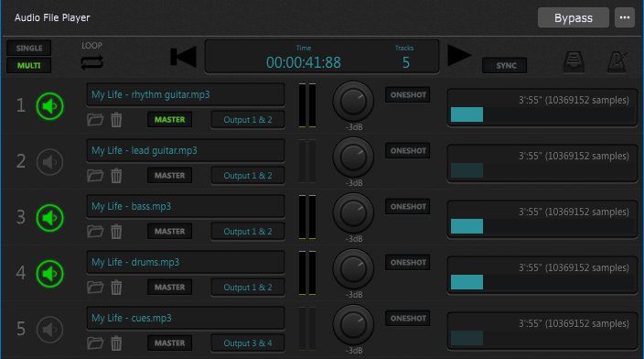The width and height of the screenshot is (644, 359).
Task: Open the three-dots options menu
Action: pos(625,17)
